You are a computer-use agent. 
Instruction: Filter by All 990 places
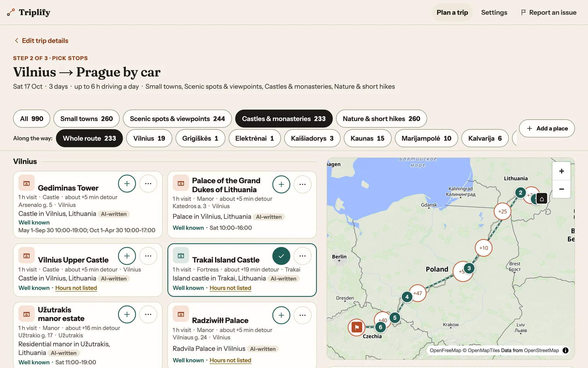tap(32, 118)
